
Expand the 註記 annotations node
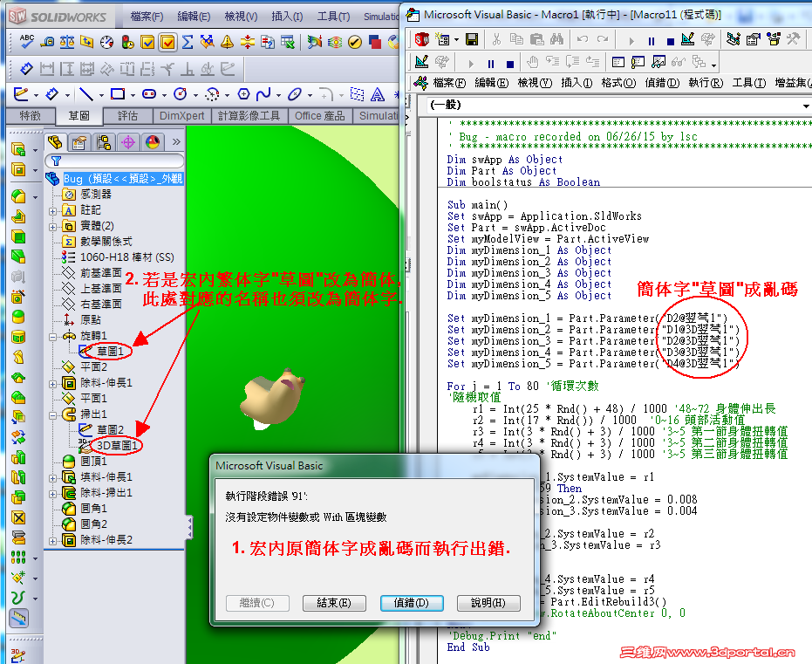pyautogui.click(x=53, y=211)
